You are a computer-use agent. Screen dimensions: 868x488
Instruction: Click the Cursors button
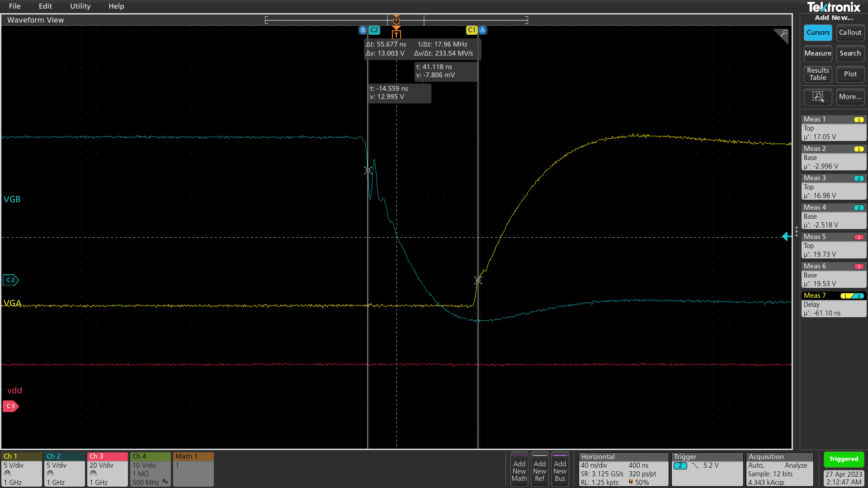pyautogui.click(x=817, y=33)
